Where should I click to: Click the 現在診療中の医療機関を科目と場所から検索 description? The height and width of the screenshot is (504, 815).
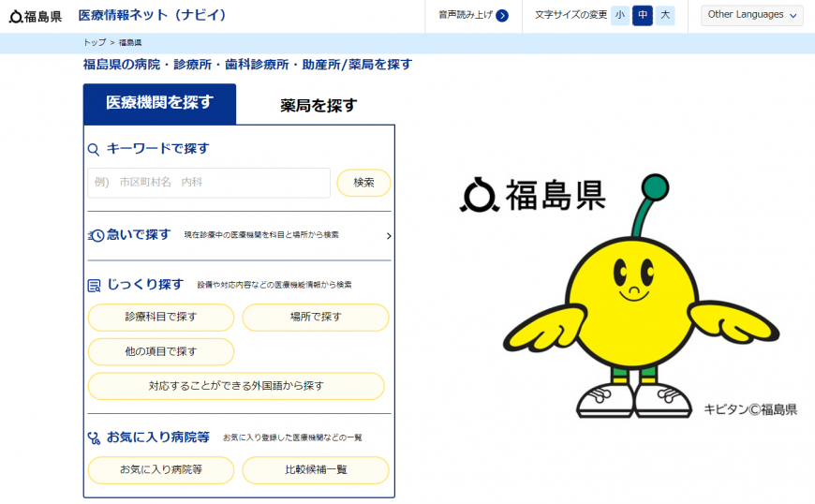261,235
